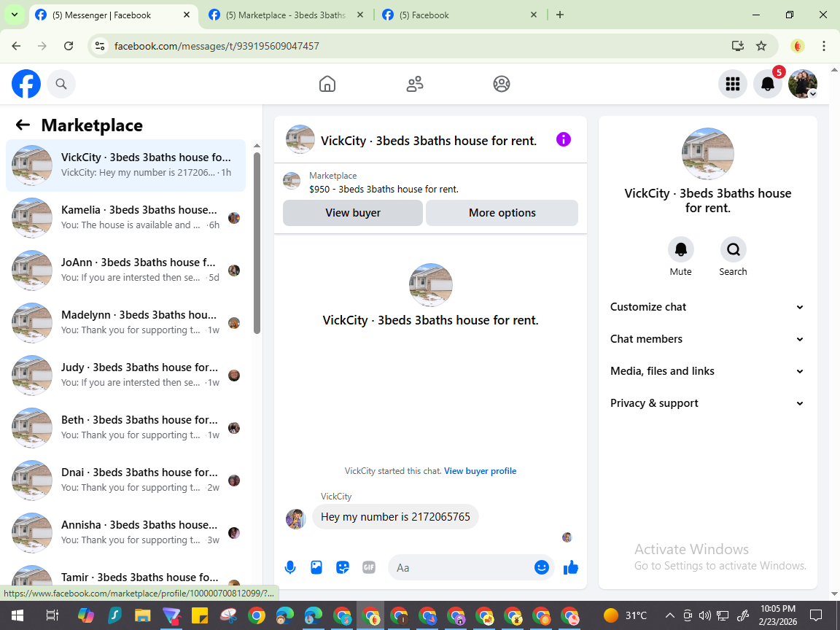
Task: Click View buyer button
Action: click(353, 213)
